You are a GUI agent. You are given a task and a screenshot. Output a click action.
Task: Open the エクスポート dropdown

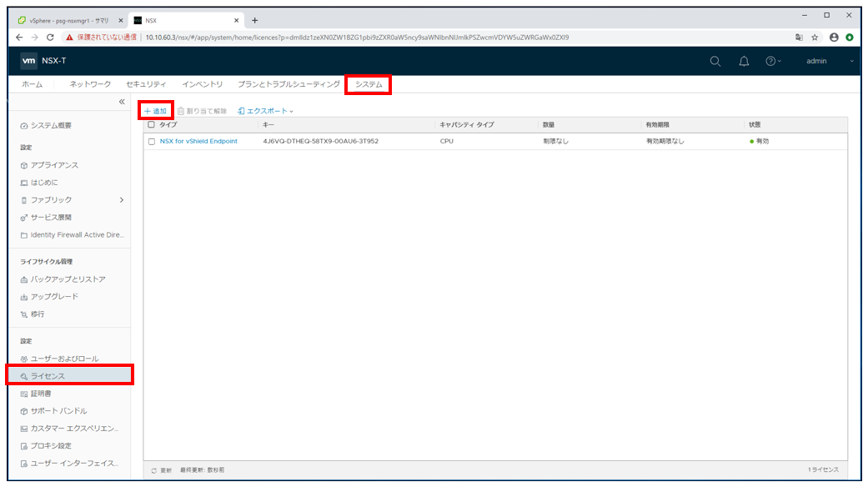[x=265, y=111]
